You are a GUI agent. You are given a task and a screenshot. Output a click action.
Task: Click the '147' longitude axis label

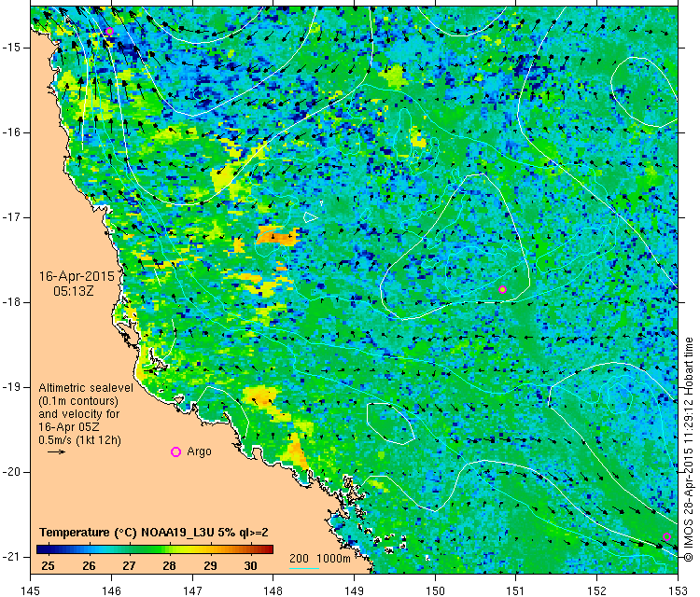click(192, 590)
